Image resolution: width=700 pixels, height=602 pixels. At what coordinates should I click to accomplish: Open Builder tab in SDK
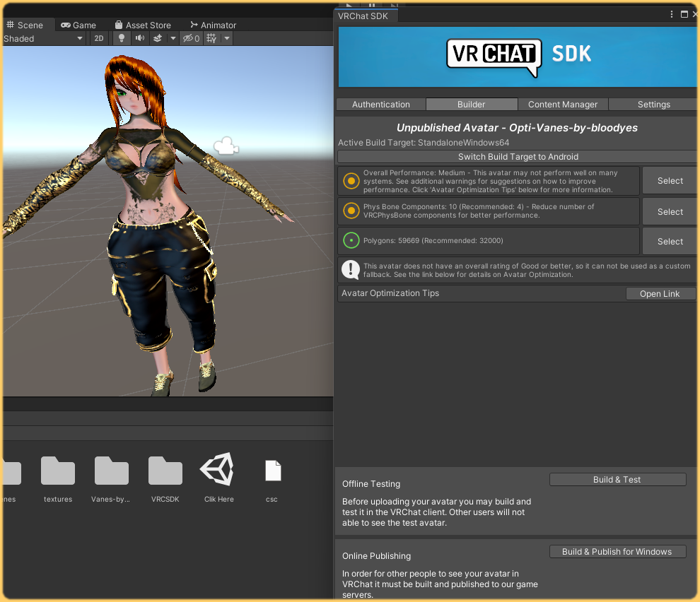tap(472, 105)
